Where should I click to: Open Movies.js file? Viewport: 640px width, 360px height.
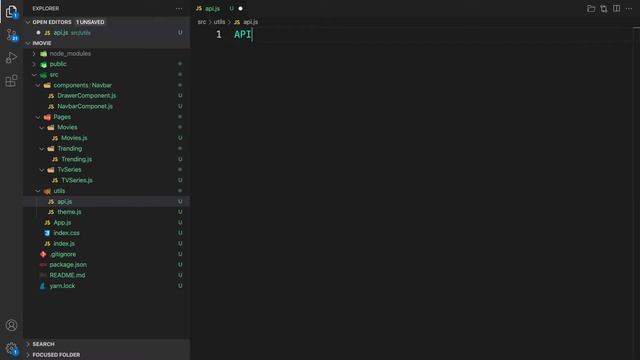pos(74,138)
